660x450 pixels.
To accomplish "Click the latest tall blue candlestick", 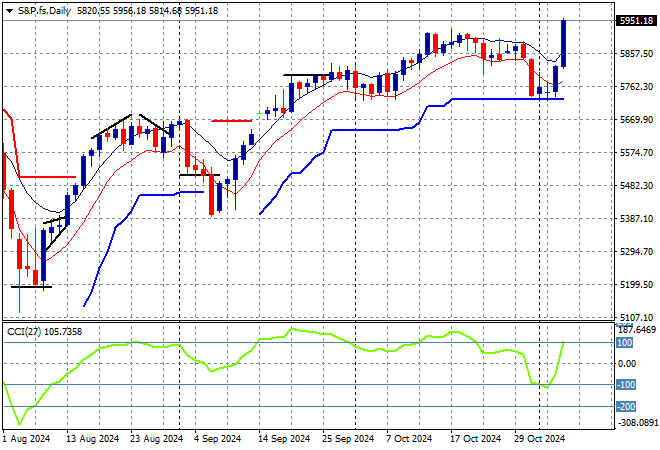I will point(564,43).
